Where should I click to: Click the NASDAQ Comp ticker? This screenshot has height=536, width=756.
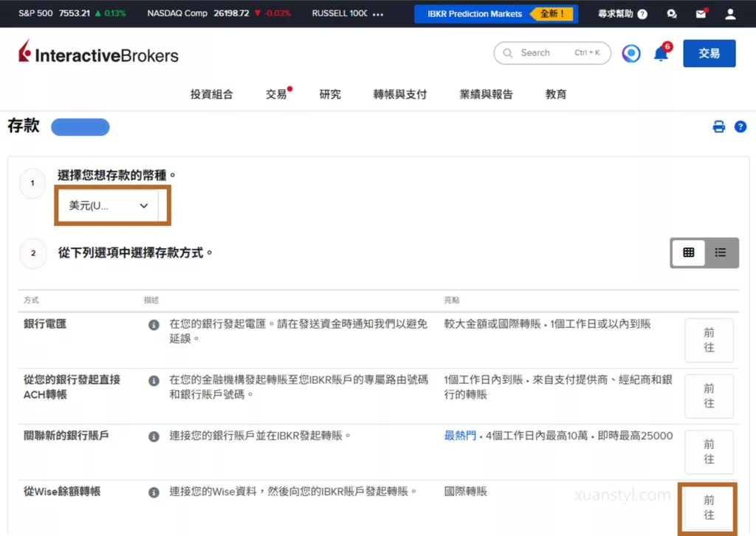pos(219,13)
